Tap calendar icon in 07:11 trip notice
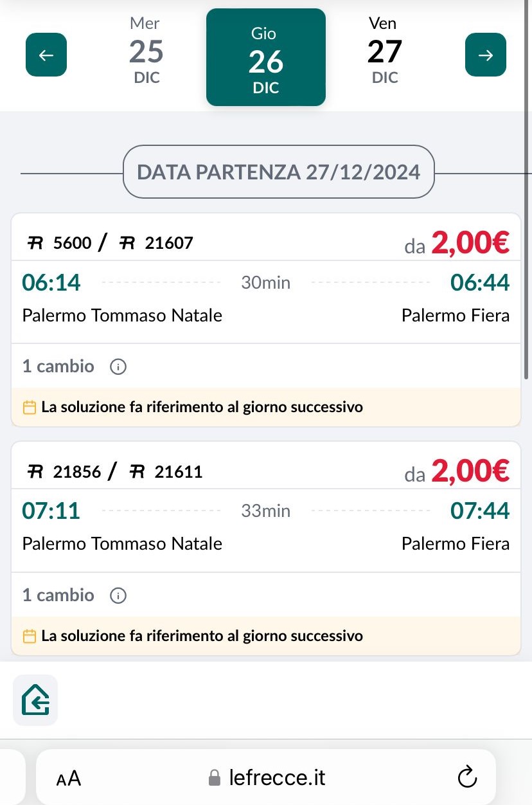The image size is (532, 805). tap(29, 636)
